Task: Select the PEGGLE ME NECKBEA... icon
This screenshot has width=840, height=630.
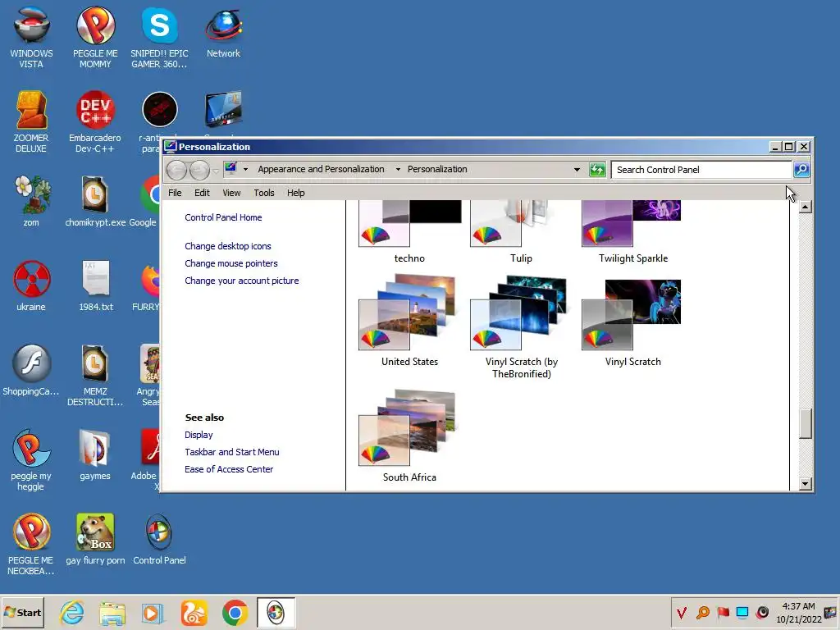Action: click(x=31, y=545)
